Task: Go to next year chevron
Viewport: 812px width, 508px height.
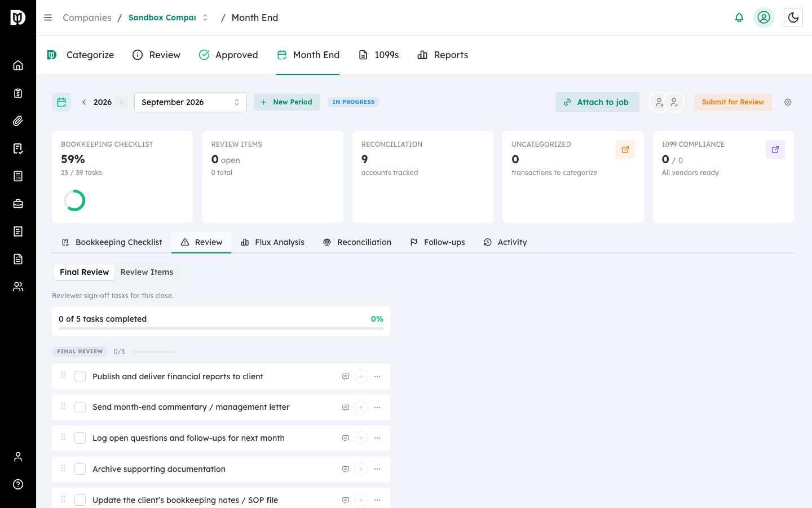Action: click(x=121, y=102)
